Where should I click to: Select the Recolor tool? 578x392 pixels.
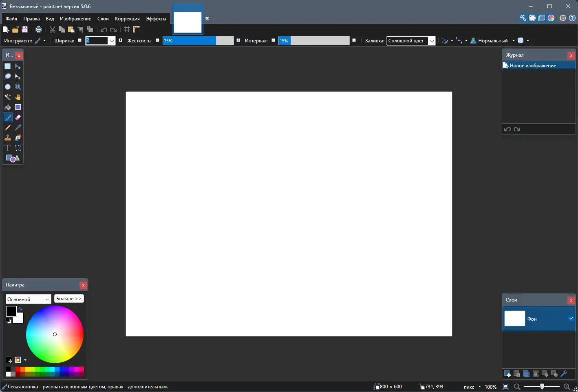tap(18, 138)
